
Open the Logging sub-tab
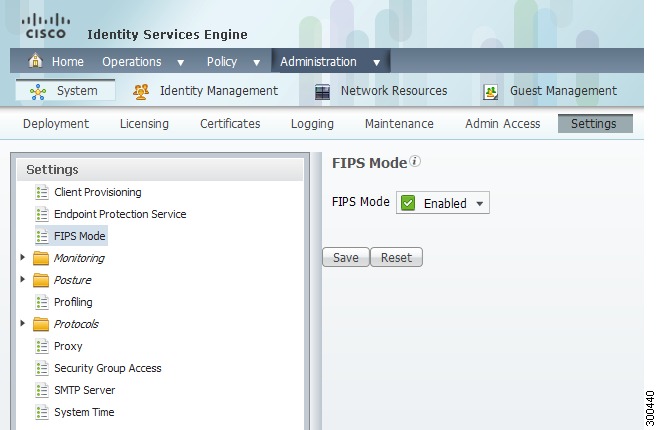312,124
